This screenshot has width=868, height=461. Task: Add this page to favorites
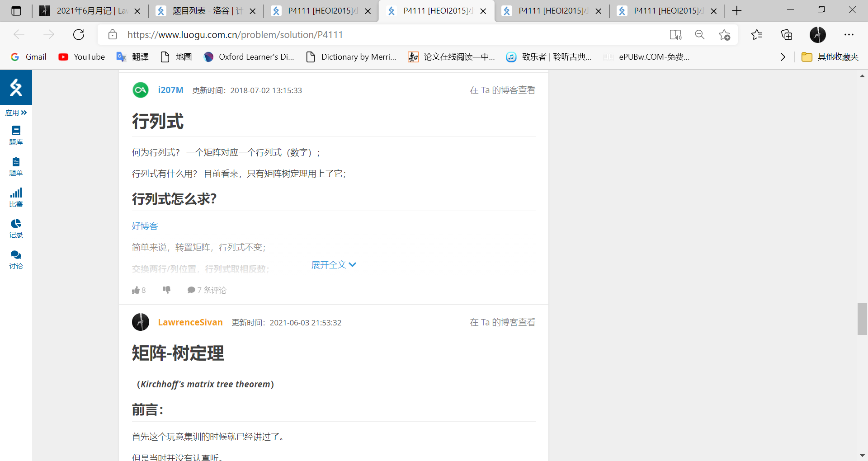pos(724,34)
